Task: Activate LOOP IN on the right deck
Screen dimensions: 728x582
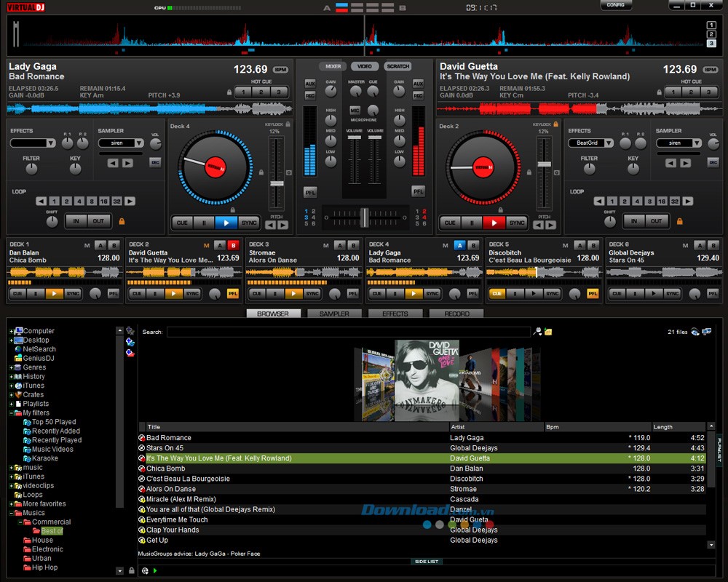Action: click(633, 220)
